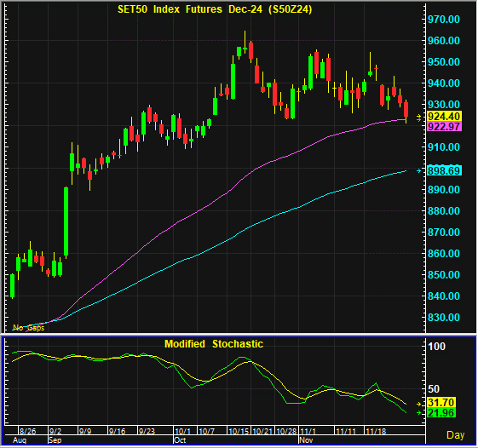478x448 pixels.
Task: Click the cyan 898.69 moving average label
Action: [444, 170]
